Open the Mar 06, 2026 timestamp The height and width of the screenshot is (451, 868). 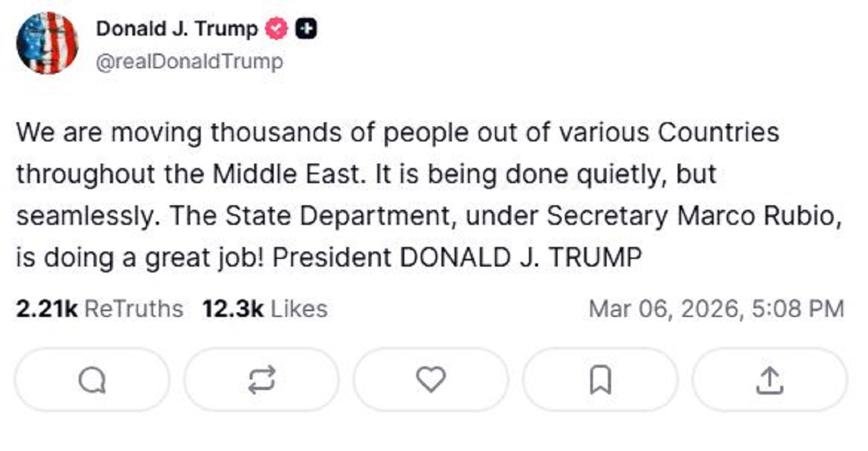[x=716, y=309]
